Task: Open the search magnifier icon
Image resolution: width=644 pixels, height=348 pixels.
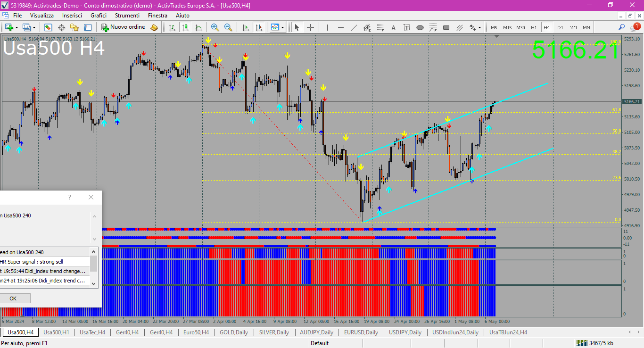Action: point(621,27)
